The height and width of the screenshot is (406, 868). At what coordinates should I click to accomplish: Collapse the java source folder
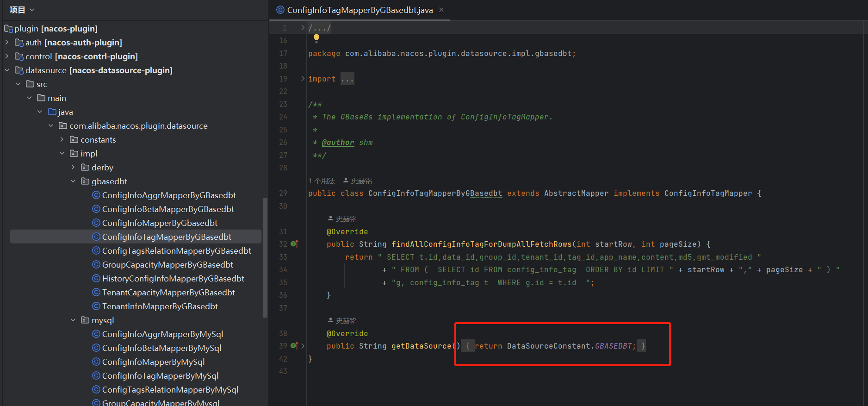point(40,112)
